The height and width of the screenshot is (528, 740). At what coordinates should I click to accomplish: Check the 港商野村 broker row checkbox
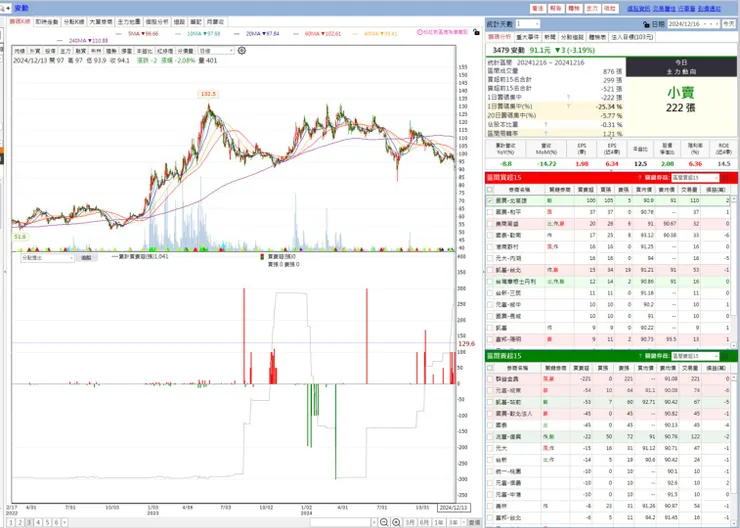click(x=490, y=247)
